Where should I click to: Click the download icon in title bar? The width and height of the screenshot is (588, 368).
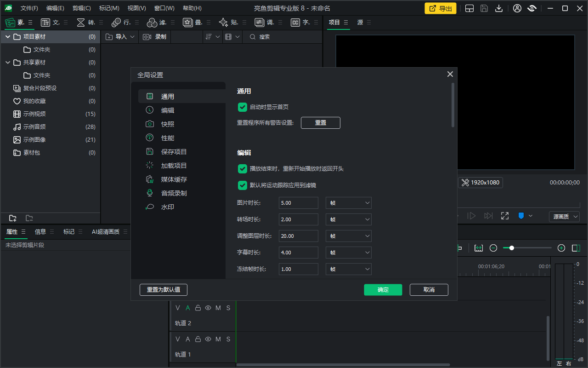pos(499,8)
